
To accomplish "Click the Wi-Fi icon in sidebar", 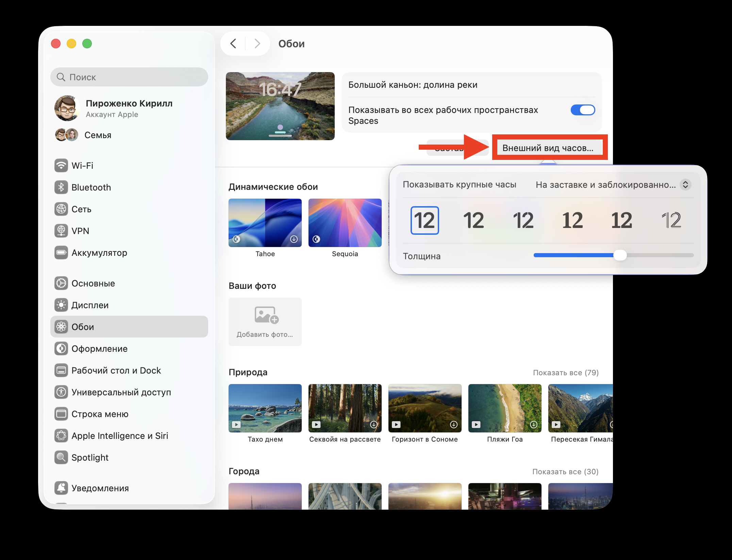I will point(61,166).
